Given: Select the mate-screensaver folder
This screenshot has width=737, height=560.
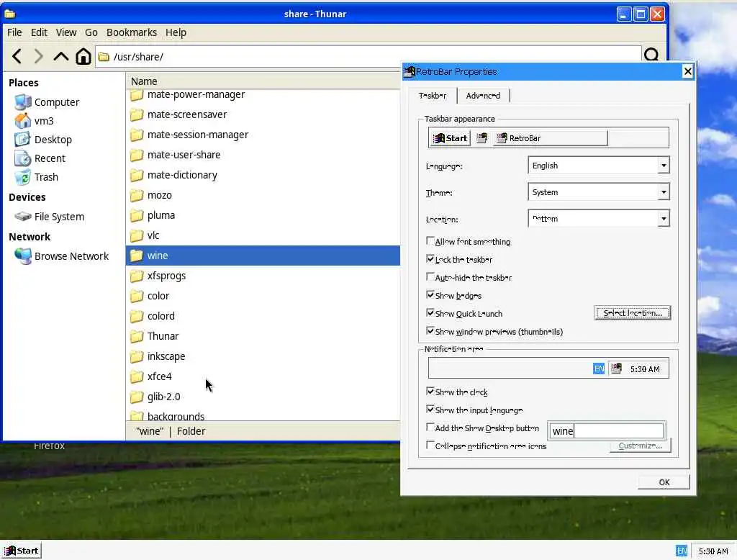Looking at the screenshot, I should click(x=178, y=114).
